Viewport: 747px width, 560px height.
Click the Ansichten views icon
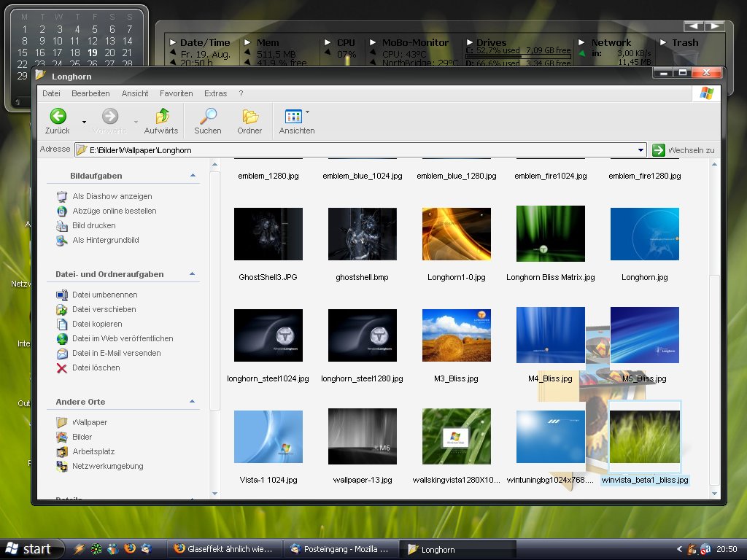293,116
